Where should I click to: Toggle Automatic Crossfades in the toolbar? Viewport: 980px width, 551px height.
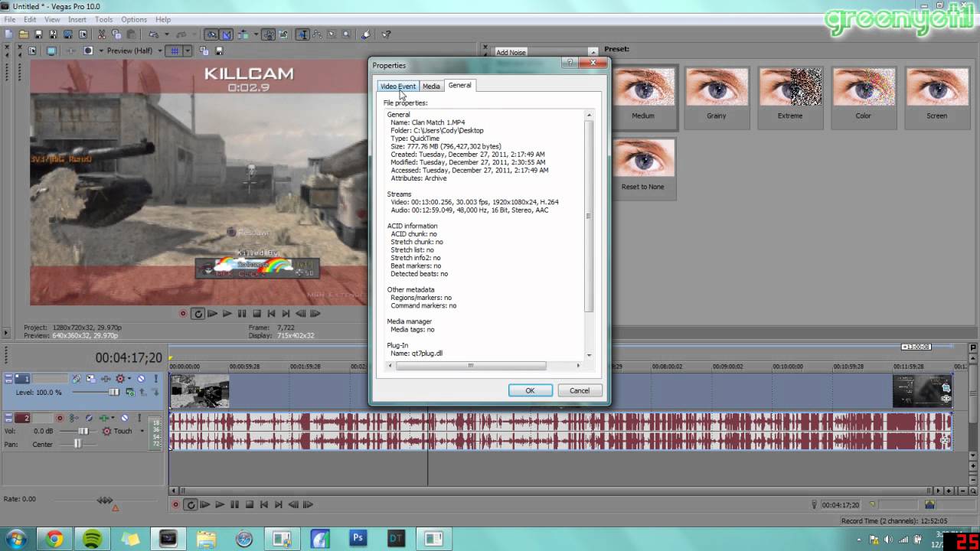[226, 34]
